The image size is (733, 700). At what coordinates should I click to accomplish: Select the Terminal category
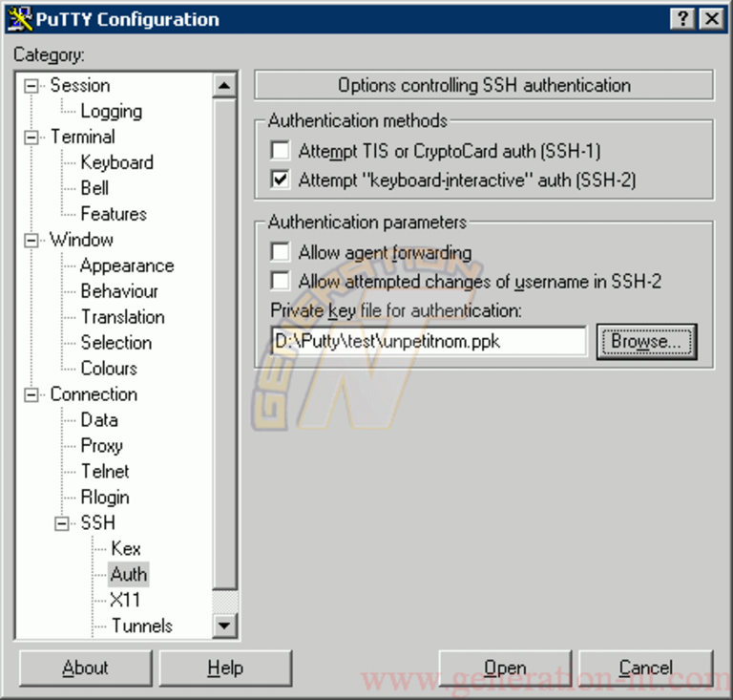click(x=82, y=137)
